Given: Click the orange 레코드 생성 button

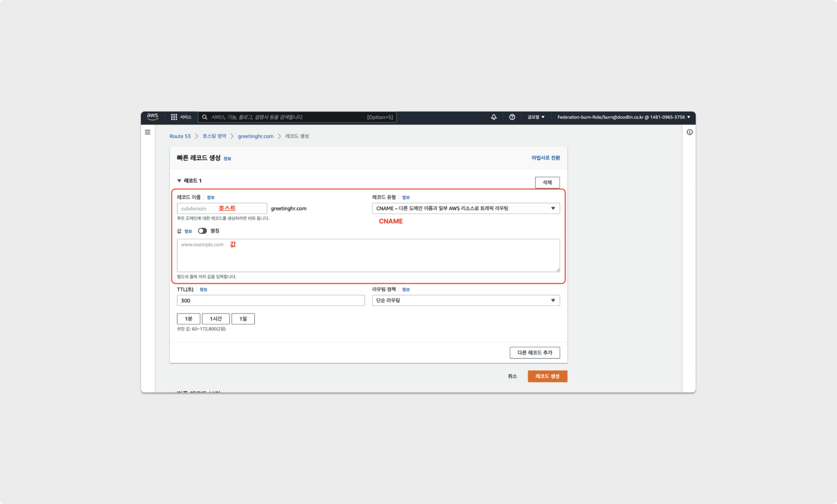Looking at the screenshot, I should (547, 377).
